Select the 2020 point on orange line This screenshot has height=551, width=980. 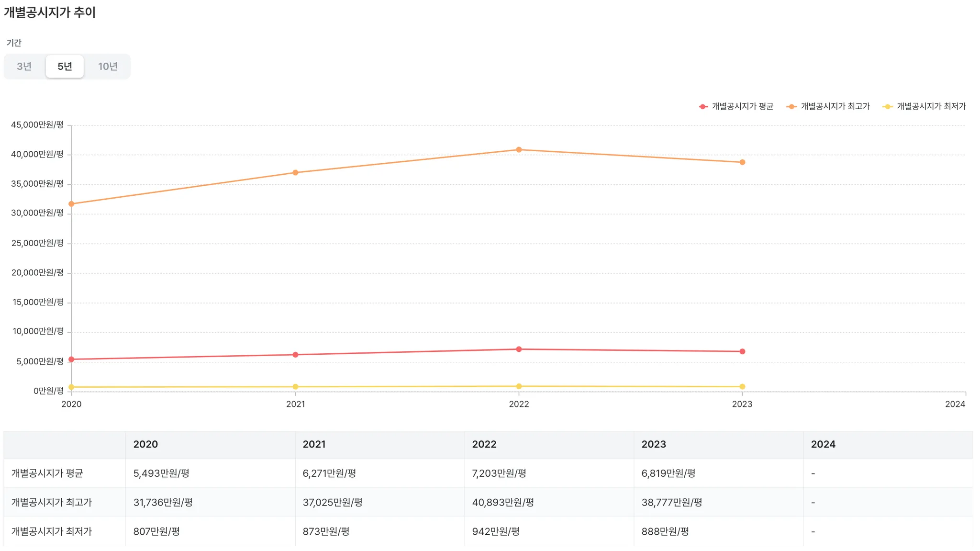click(71, 204)
